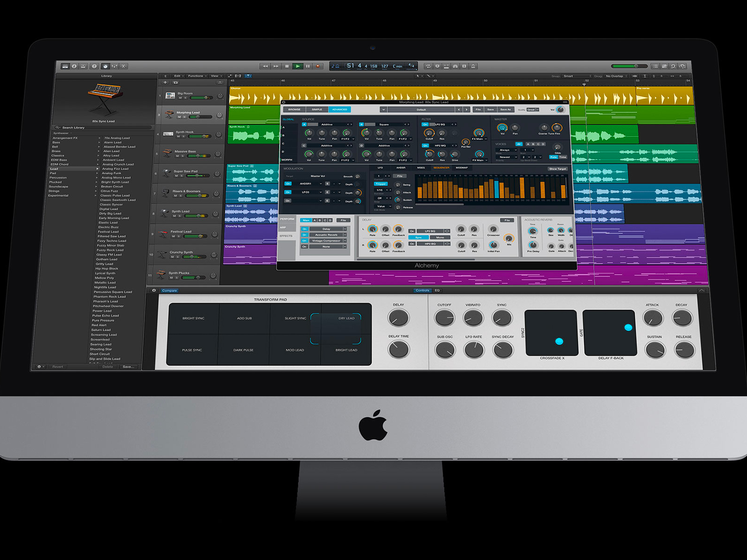This screenshot has height=560, width=747.
Task: Toggle Alchemy filter HP2 MG On button
Action: [x=425, y=146]
